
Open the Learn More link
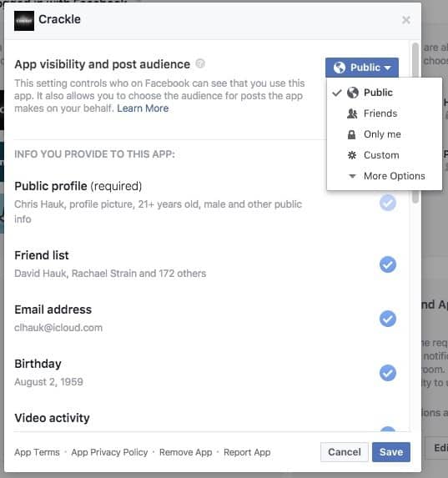pos(143,108)
